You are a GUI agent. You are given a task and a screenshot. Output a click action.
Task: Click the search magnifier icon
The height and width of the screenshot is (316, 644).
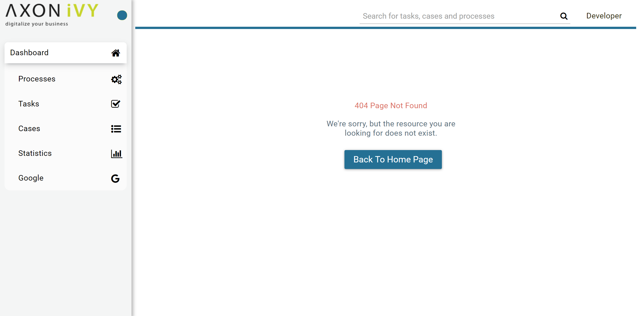[x=564, y=16]
